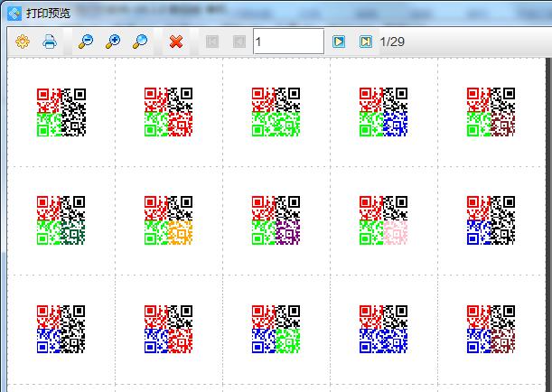Close the preview with the red X

coord(176,42)
